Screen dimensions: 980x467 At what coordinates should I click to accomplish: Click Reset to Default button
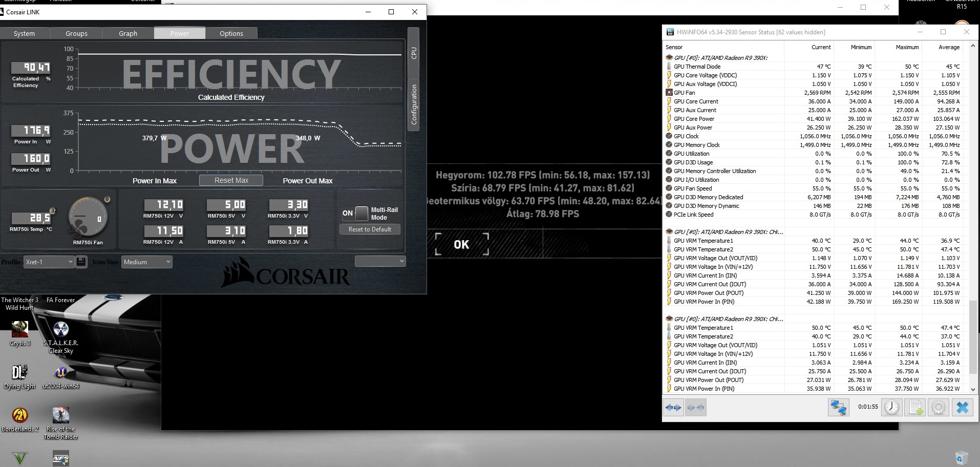coord(370,229)
